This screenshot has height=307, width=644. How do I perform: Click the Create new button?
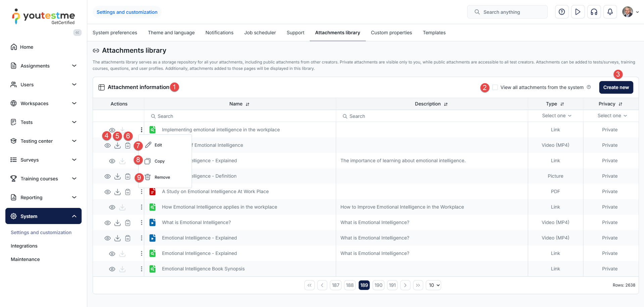[x=616, y=87]
